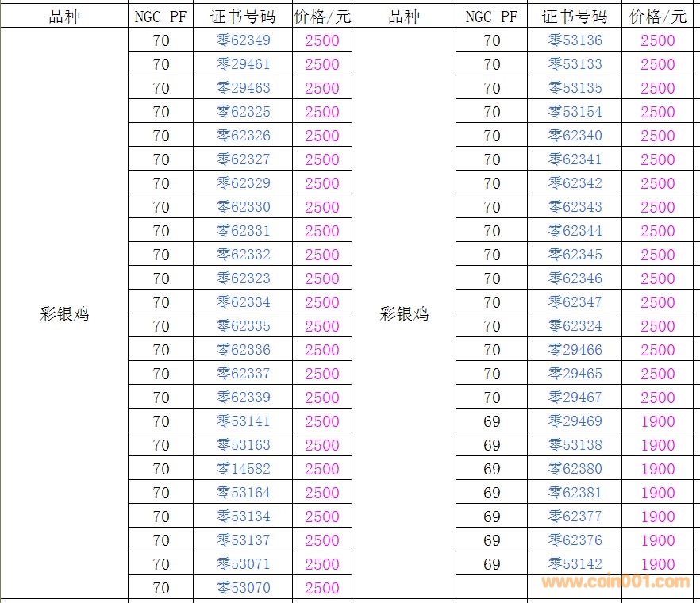Select certificate number 零53142
Image resolution: width=700 pixels, height=603 pixels.
click(x=575, y=564)
